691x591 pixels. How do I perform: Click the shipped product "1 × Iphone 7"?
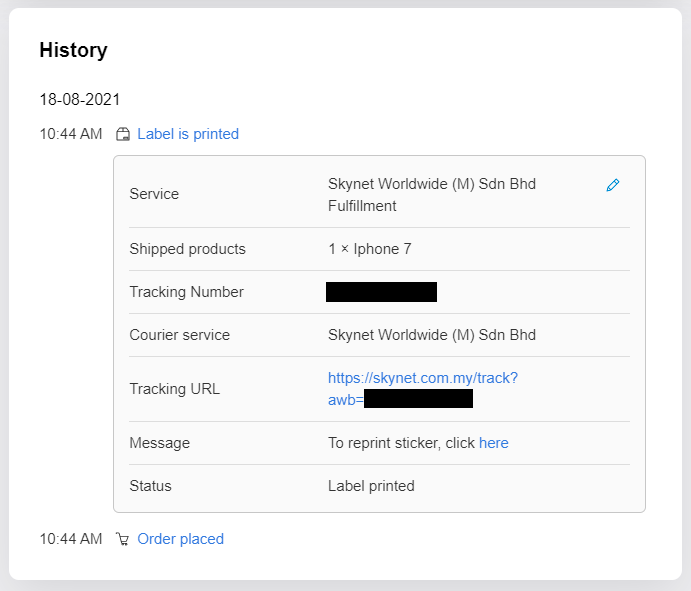pyautogui.click(x=369, y=249)
